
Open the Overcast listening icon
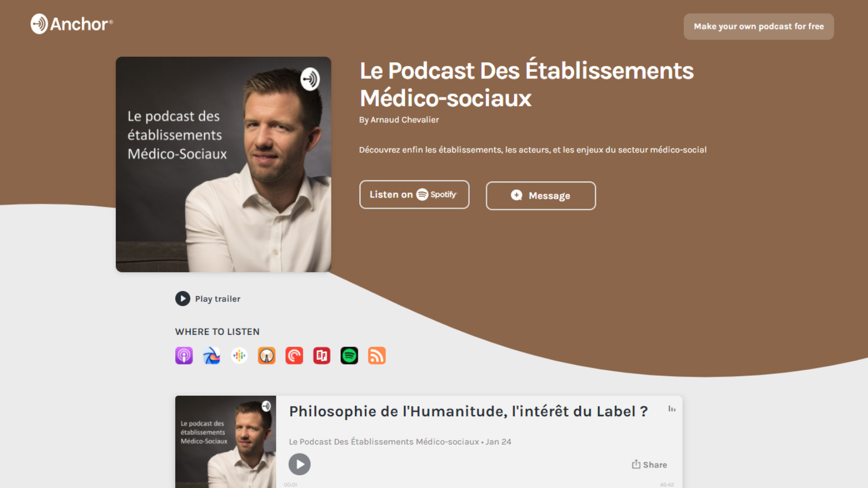(x=267, y=356)
